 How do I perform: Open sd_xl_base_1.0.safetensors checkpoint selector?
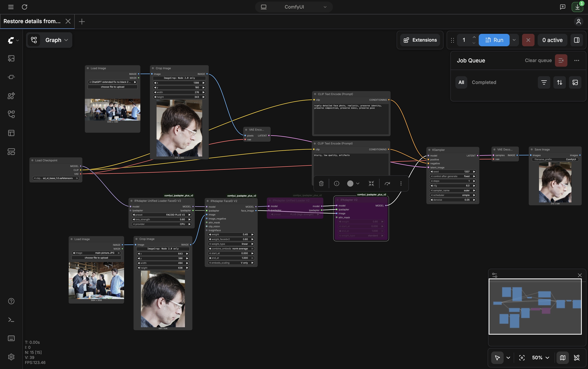click(x=56, y=178)
